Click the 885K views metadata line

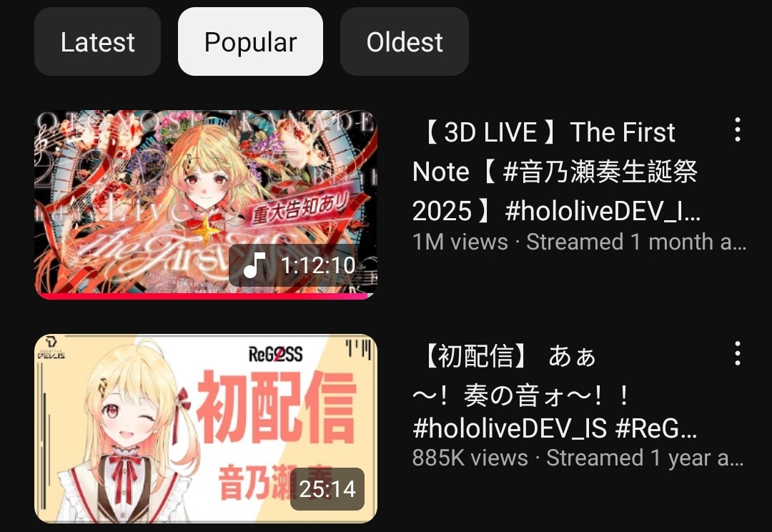click(x=578, y=458)
